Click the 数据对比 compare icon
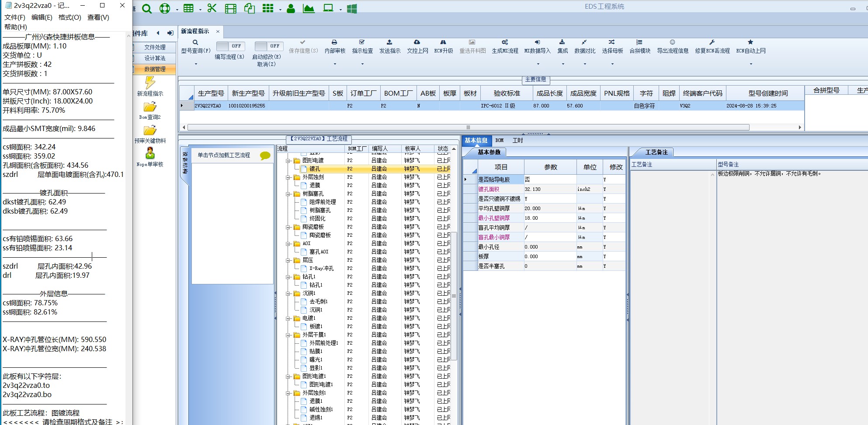868x425 pixels. 584,42
